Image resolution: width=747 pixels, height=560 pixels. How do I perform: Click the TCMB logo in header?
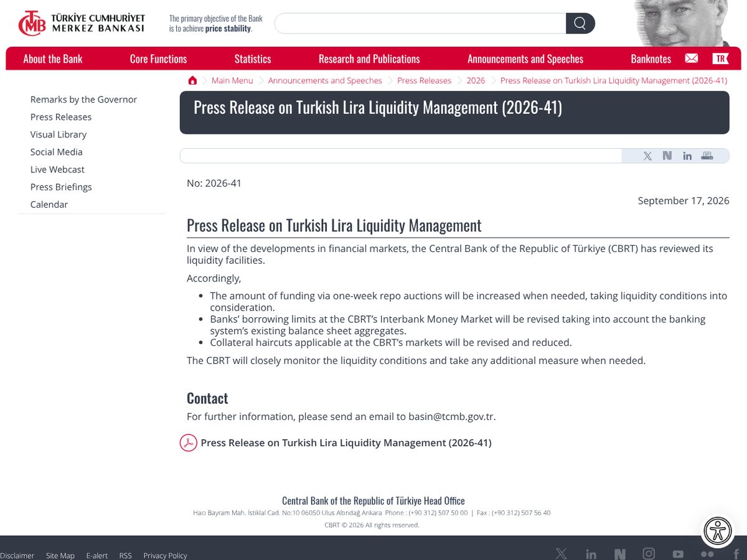(82, 24)
